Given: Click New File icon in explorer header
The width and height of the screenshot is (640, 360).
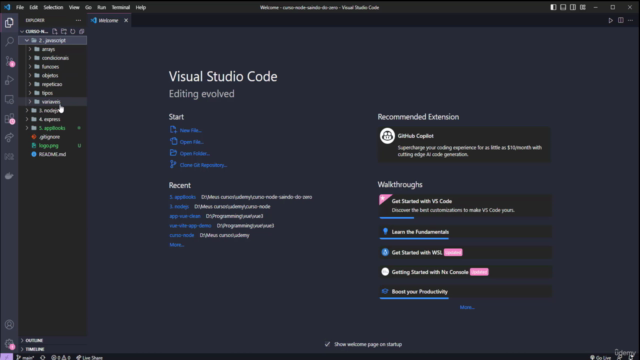Looking at the screenshot, I should (x=55, y=31).
